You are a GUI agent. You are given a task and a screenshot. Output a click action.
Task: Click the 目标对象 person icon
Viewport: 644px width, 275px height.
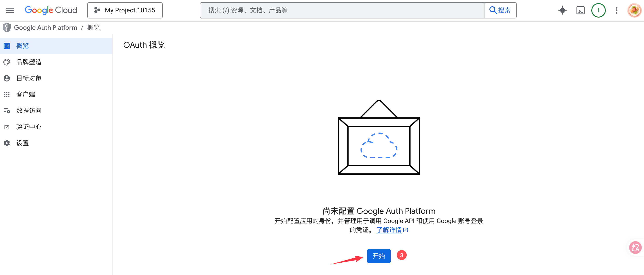tap(7, 78)
